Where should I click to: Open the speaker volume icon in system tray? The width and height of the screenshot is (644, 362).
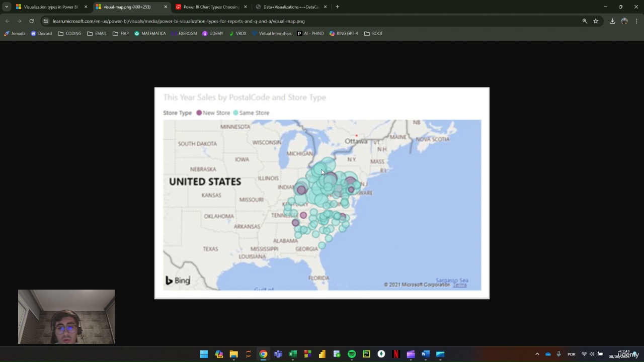[x=592, y=354]
